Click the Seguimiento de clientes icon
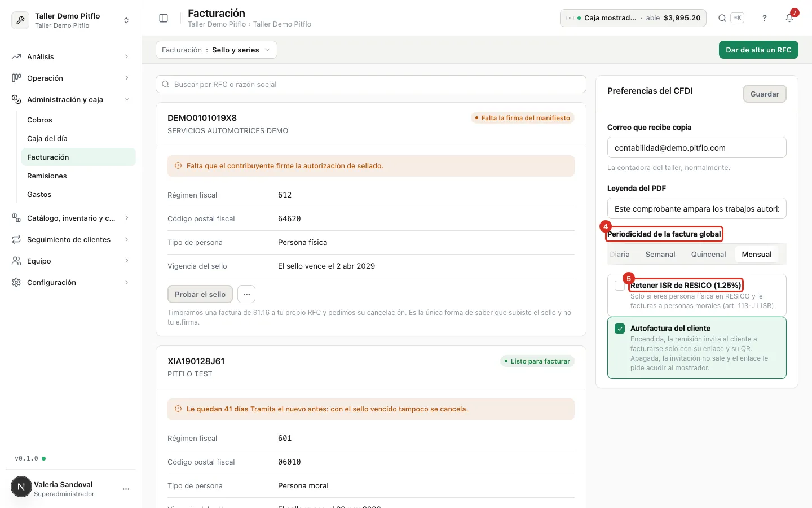This screenshot has height=508, width=812. (x=16, y=239)
